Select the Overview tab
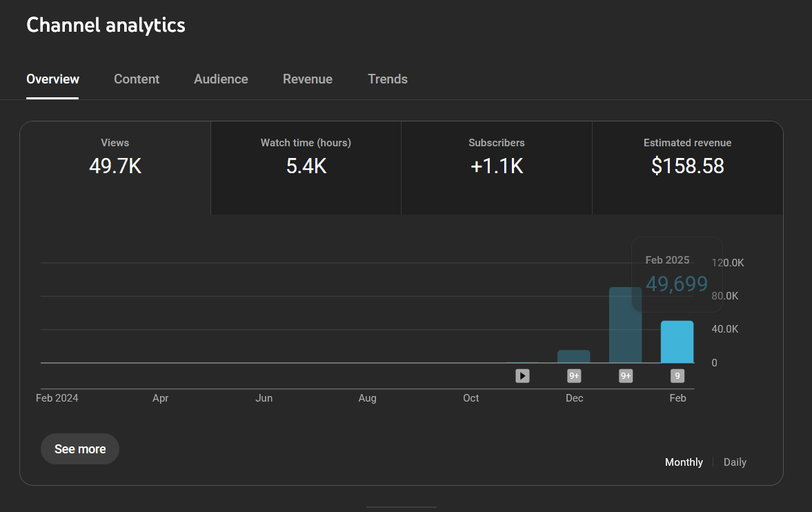This screenshot has height=512, width=812. click(52, 79)
